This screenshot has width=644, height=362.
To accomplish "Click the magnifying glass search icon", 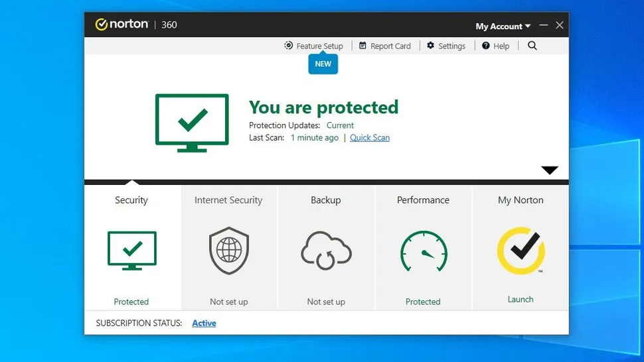I will click(532, 46).
